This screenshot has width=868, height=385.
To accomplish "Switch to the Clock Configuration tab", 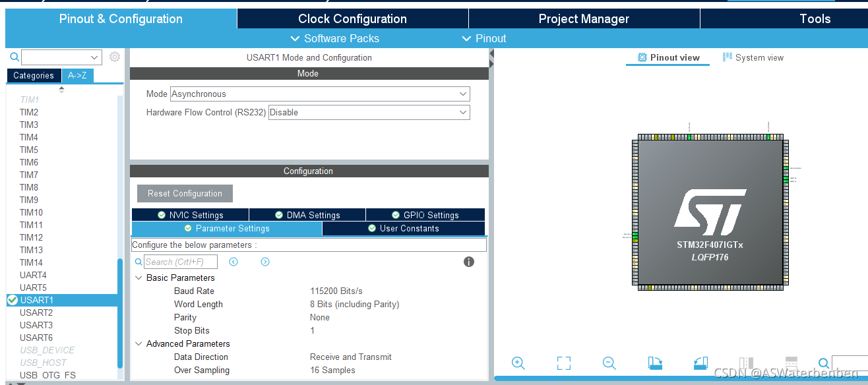I will tap(352, 18).
